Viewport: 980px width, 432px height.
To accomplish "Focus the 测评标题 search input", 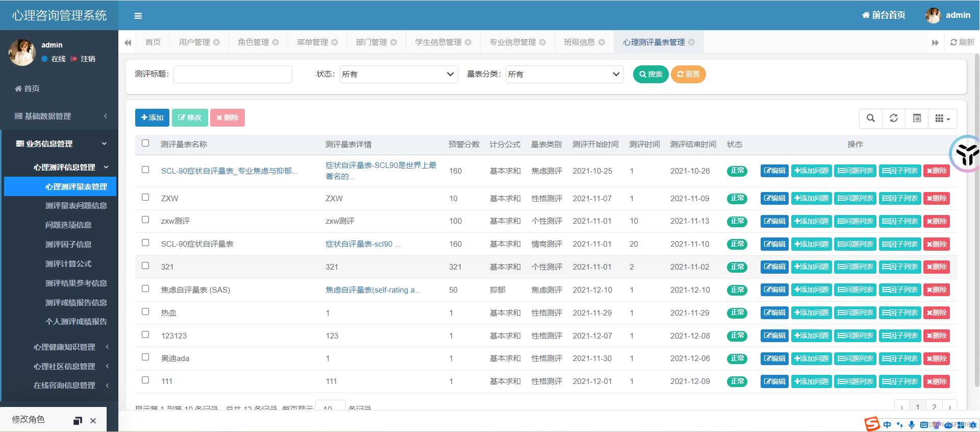I will point(233,74).
